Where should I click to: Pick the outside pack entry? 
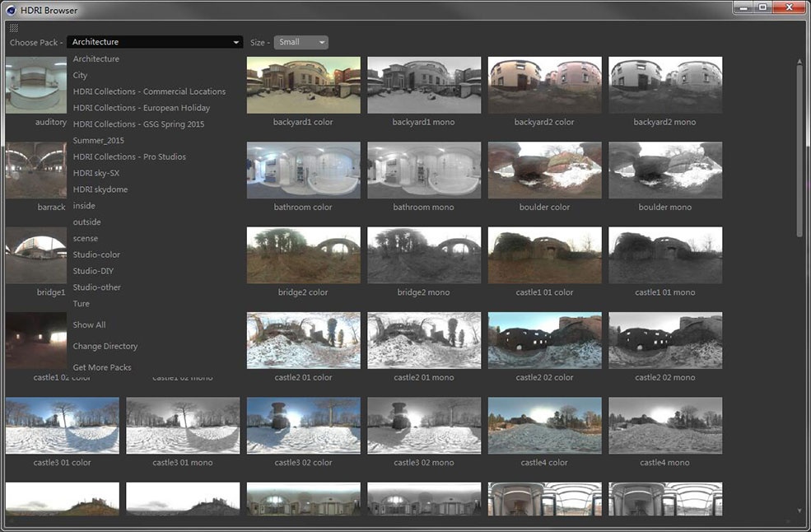[86, 222]
